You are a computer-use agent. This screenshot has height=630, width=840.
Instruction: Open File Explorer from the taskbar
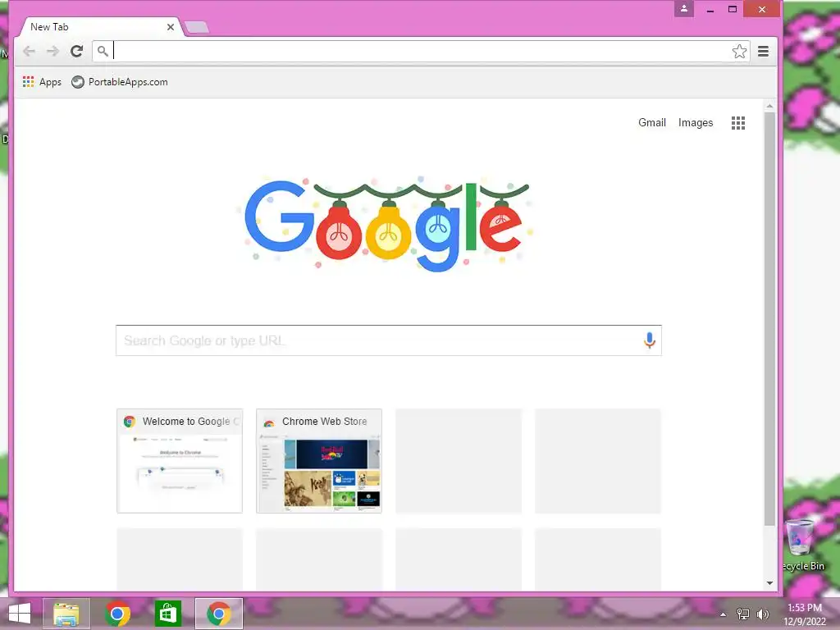pos(66,614)
